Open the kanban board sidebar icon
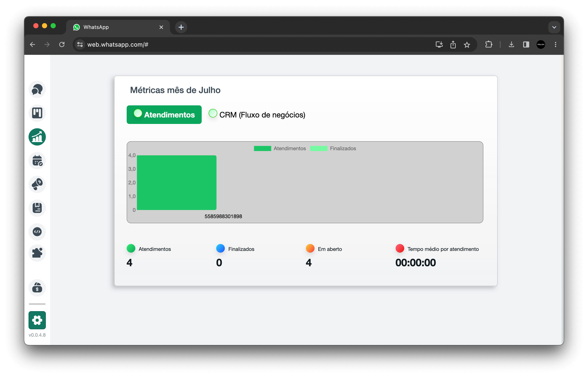The height and width of the screenshot is (377, 588). [37, 113]
